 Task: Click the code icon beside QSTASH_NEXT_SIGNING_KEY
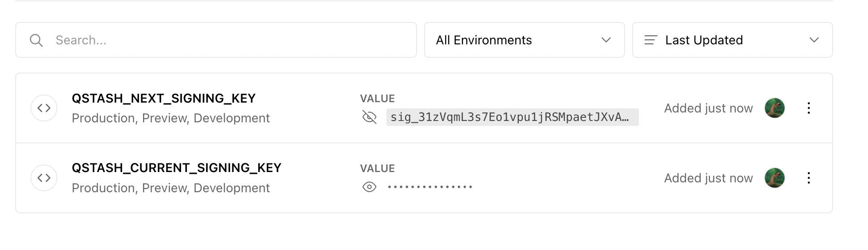pyautogui.click(x=44, y=108)
